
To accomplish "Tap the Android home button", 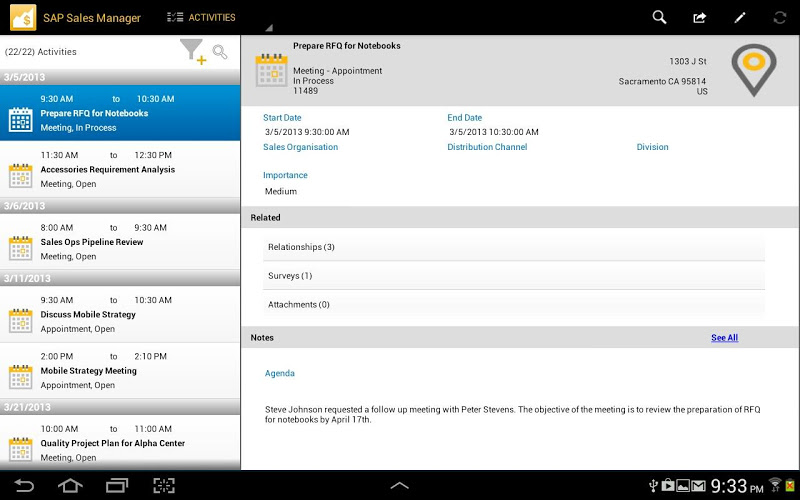I will point(70,485).
